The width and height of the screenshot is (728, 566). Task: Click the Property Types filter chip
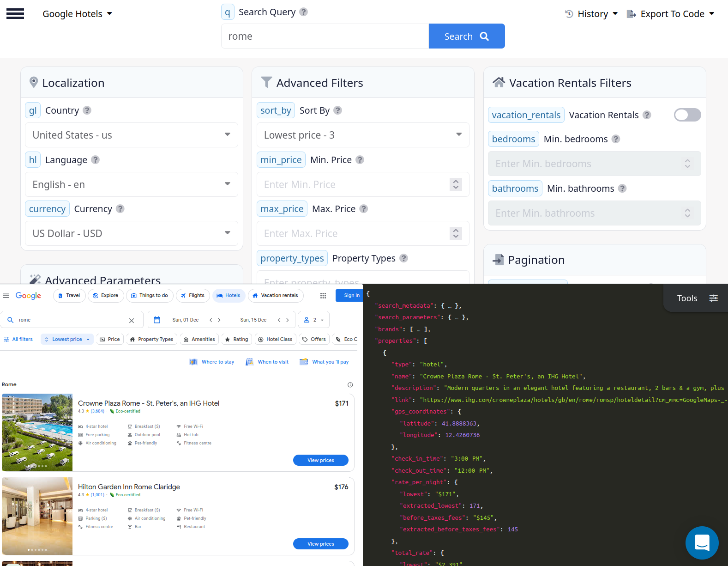[x=152, y=339]
